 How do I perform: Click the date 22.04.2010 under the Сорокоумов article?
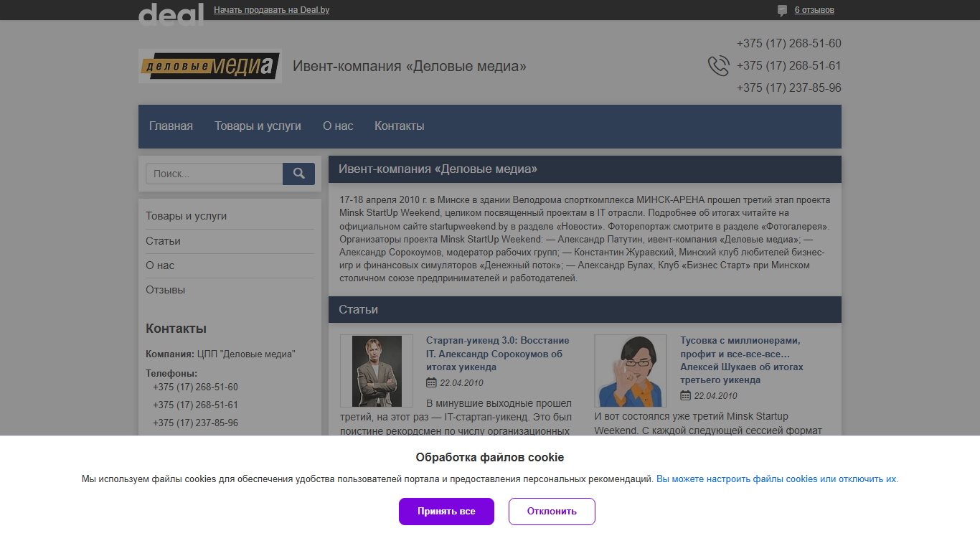pos(461,383)
